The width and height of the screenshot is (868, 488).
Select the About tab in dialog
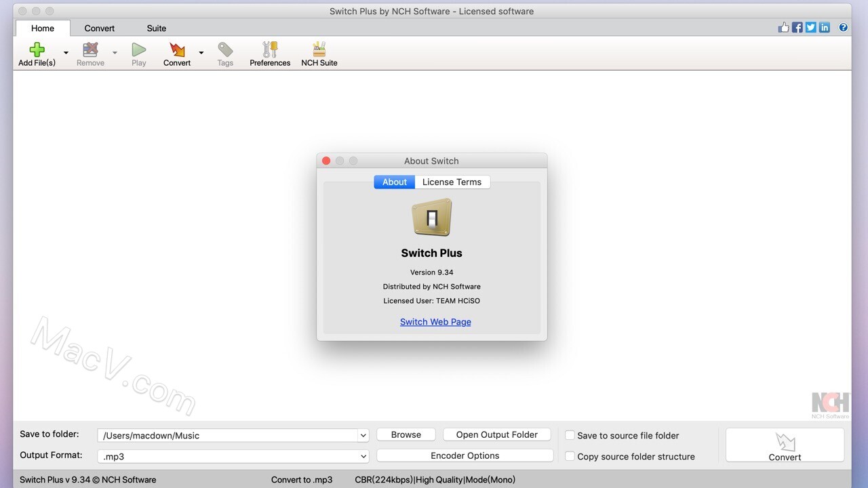pyautogui.click(x=395, y=182)
